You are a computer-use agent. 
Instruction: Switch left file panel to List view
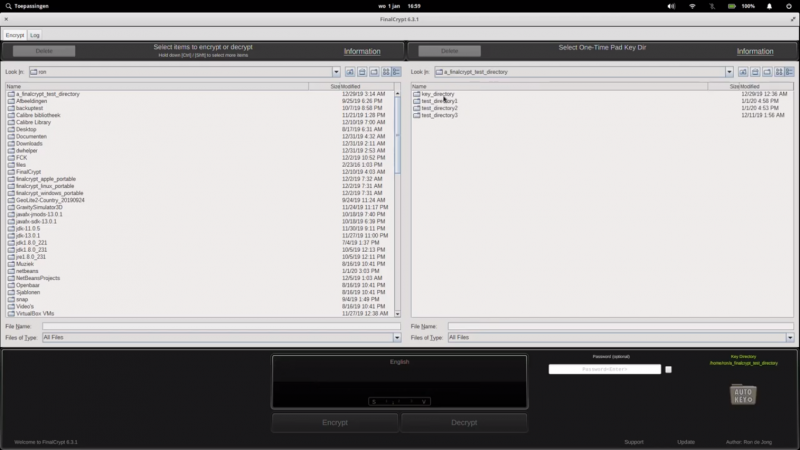point(386,72)
